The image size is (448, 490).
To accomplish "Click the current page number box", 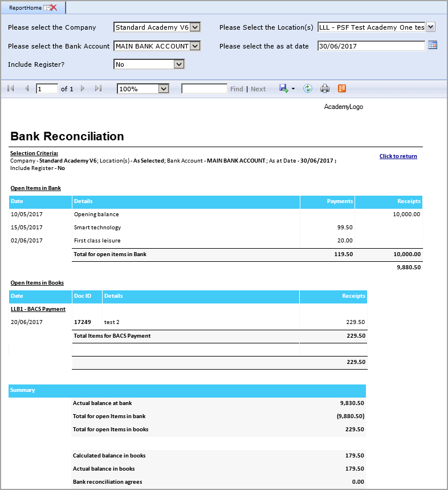I will [47, 89].
